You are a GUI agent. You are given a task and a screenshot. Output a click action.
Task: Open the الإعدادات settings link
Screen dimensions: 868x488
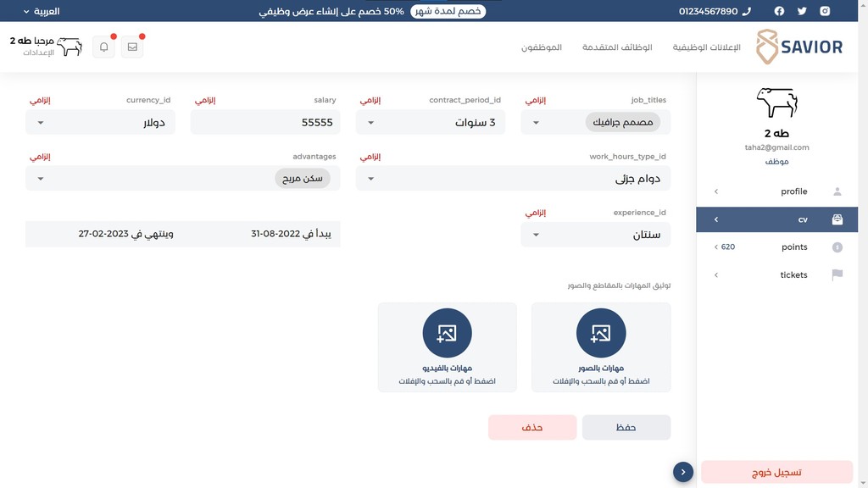(x=39, y=53)
